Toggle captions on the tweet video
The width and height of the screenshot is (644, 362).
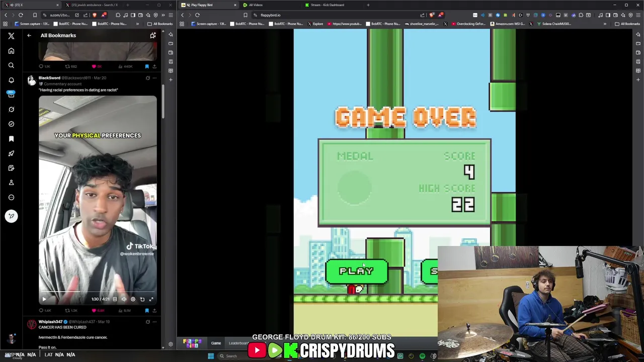pyautogui.click(x=115, y=299)
